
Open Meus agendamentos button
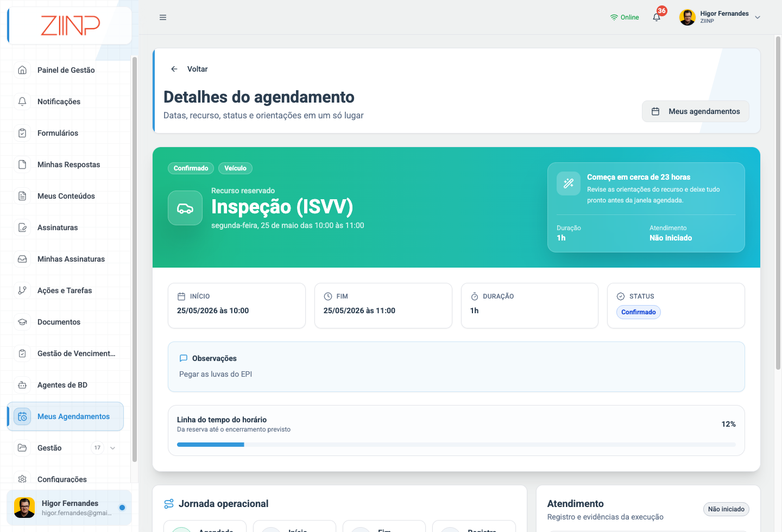pos(696,111)
